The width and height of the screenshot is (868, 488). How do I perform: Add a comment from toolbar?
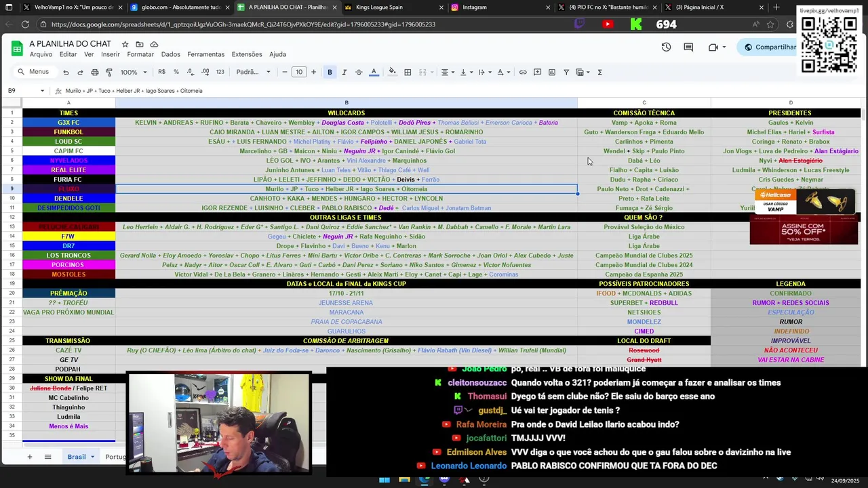point(537,72)
